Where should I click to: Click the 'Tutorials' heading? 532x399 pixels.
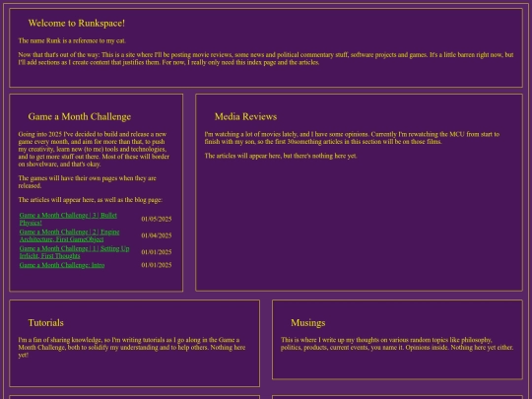click(x=45, y=322)
